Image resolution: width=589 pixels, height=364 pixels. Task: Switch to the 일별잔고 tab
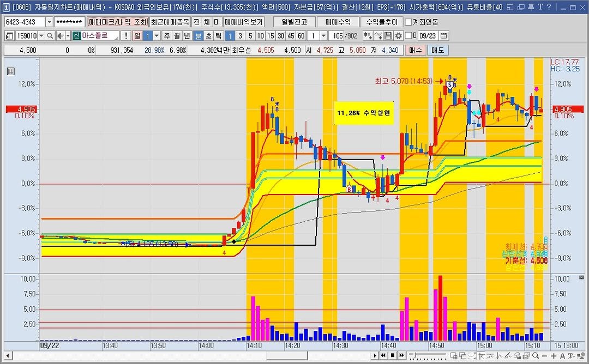[298, 22]
